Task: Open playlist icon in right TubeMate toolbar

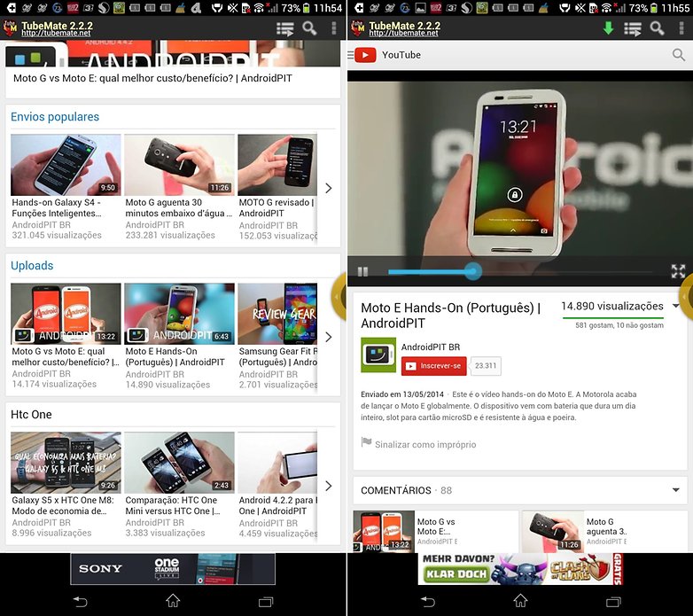Action: [633, 28]
